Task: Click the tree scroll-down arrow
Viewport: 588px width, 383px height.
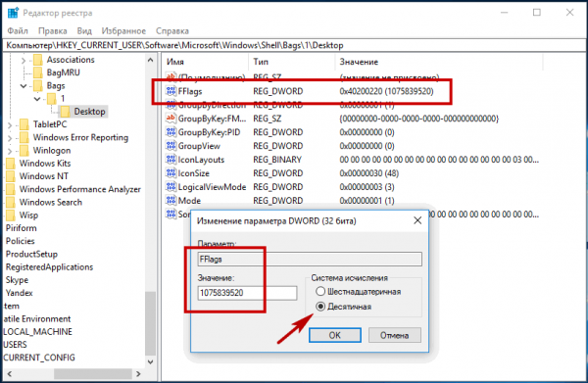Action: tap(150, 362)
